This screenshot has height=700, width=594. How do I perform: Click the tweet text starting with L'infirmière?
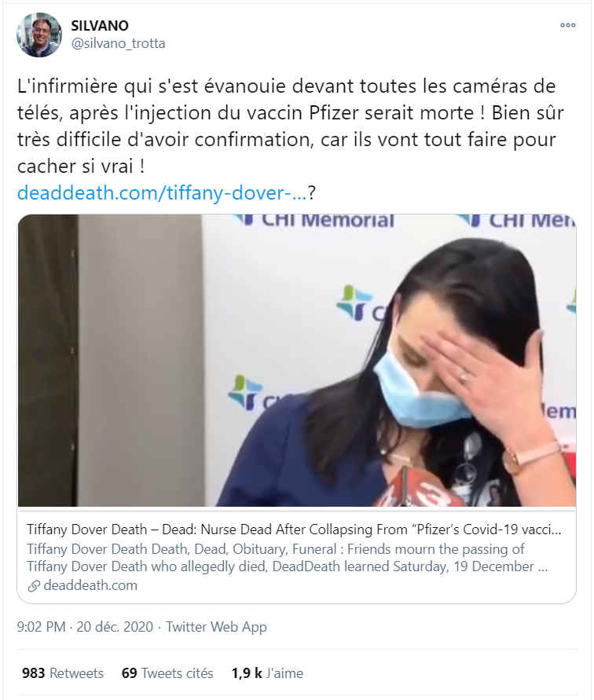click(x=290, y=126)
